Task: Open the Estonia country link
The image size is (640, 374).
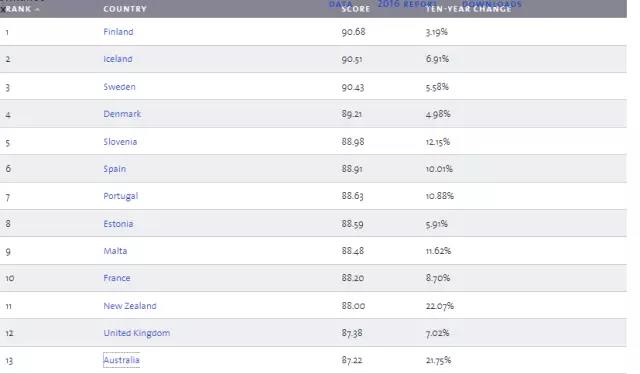Action: 118,224
